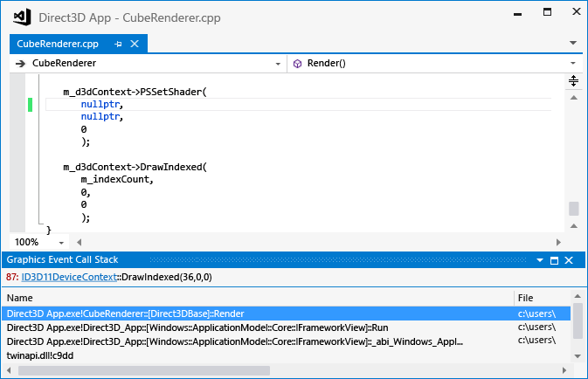This screenshot has height=379, width=588.
Task: Maximize the Direct3D App window
Action: click(x=547, y=12)
